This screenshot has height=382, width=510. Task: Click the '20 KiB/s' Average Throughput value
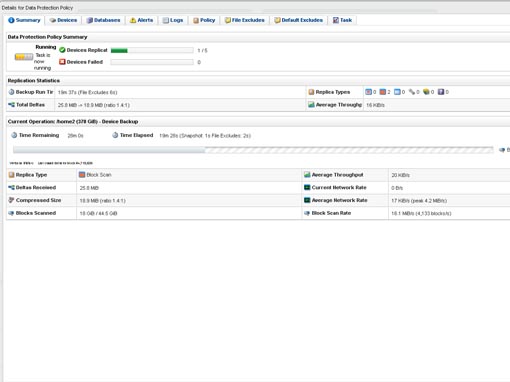[x=401, y=175]
